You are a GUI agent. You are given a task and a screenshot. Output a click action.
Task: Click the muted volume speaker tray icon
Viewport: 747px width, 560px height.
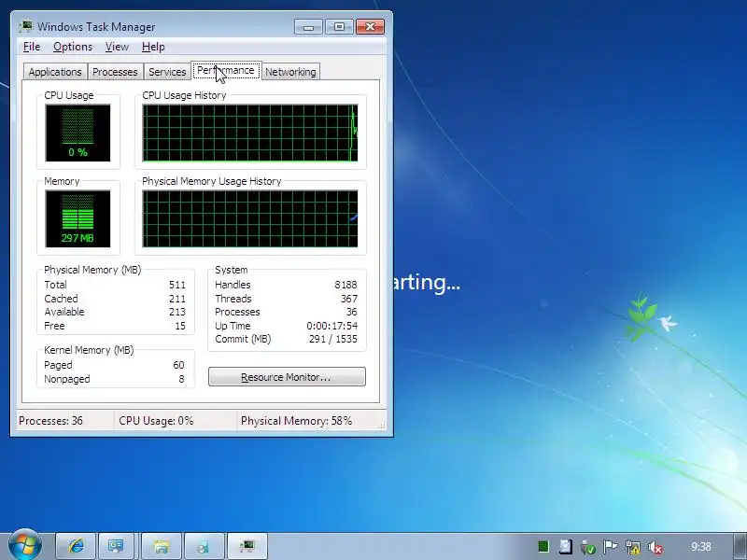(x=655, y=547)
